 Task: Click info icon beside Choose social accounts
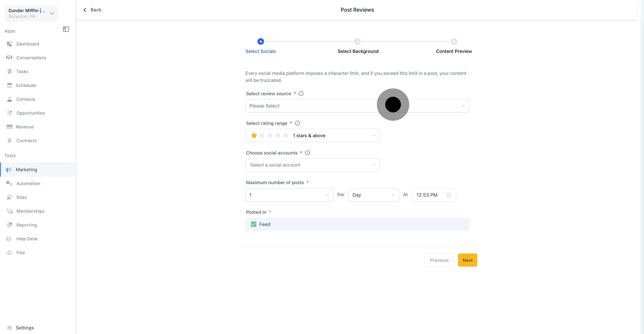pos(308,153)
